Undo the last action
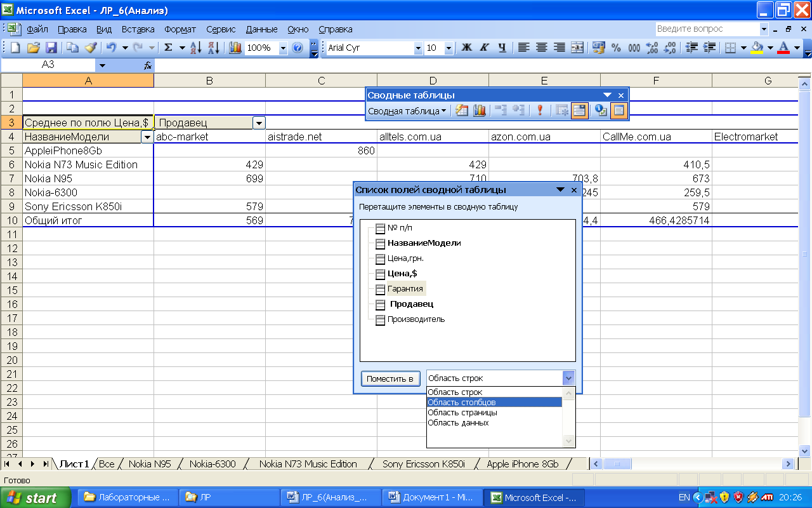Viewport: 812px width, 508px height. [112, 48]
